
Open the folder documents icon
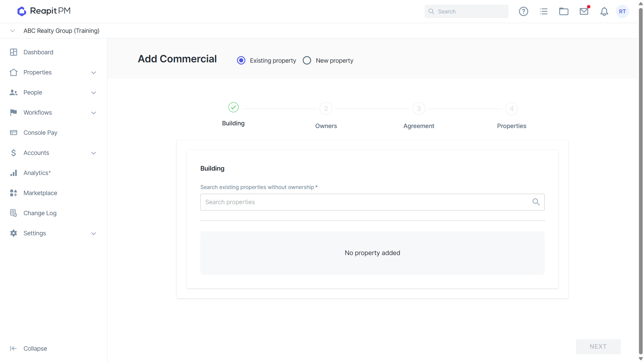[563, 11]
